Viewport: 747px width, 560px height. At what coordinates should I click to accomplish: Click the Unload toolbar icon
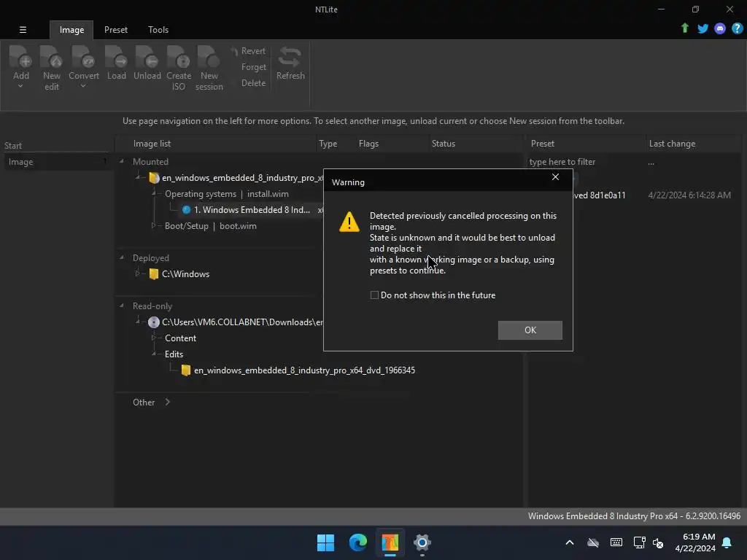point(147,57)
